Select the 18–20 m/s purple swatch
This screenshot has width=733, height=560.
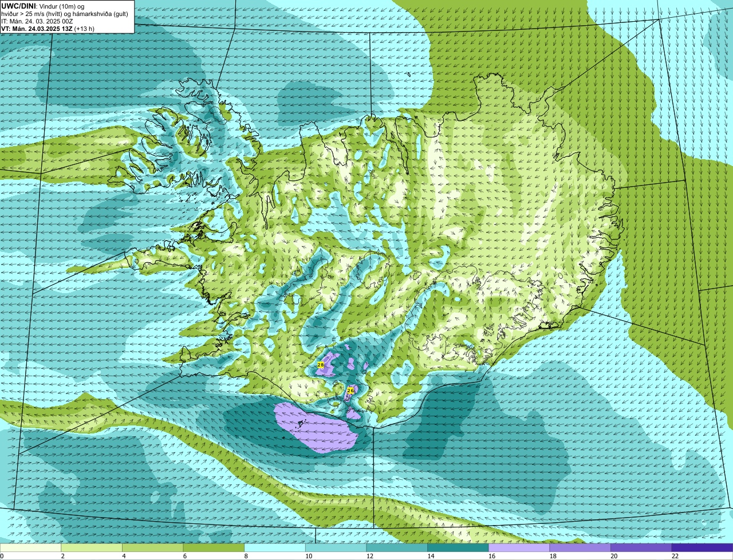click(580, 548)
